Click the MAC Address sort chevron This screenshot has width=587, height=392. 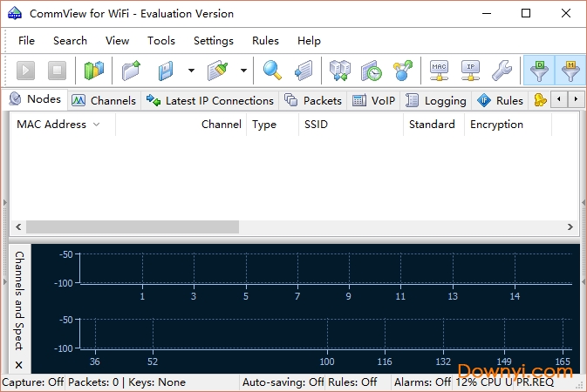tap(96, 125)
